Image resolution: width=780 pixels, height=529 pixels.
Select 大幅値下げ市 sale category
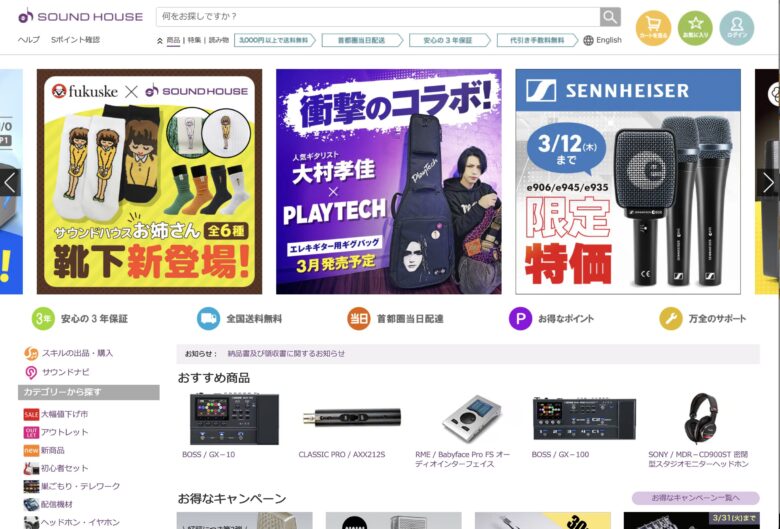click(64, 414)
